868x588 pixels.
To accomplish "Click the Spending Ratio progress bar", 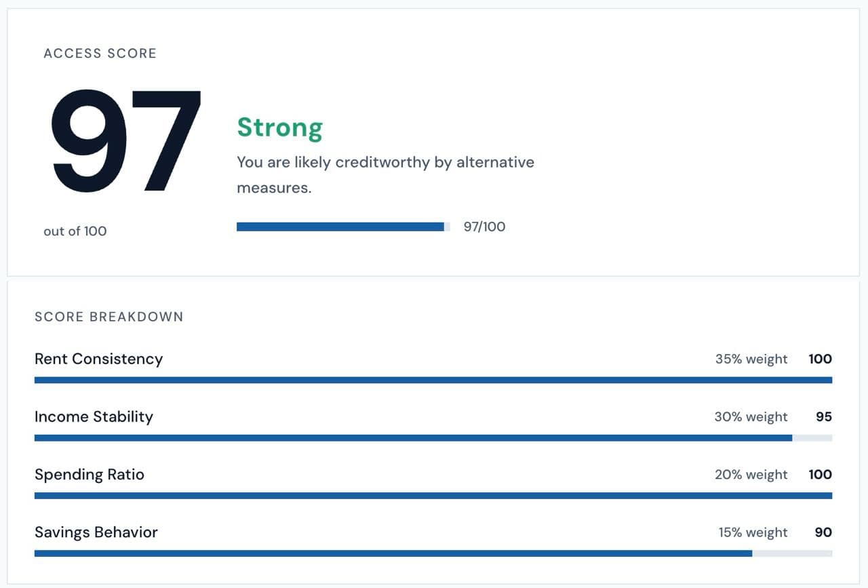I will click(433, 496).
